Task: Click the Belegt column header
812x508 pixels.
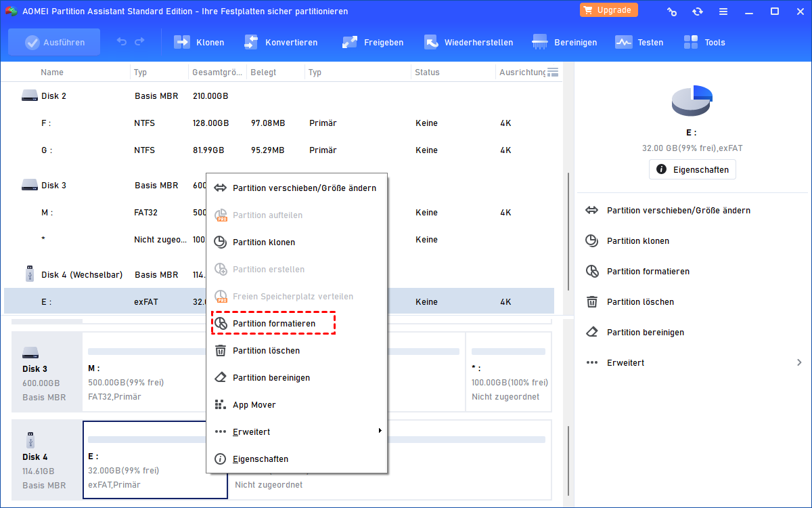Action: [263, 72]
